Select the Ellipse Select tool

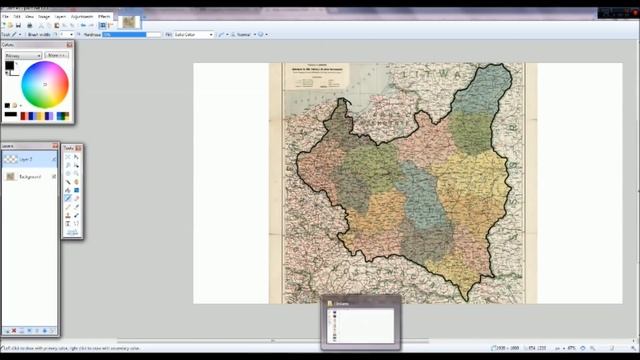point(68,173)
